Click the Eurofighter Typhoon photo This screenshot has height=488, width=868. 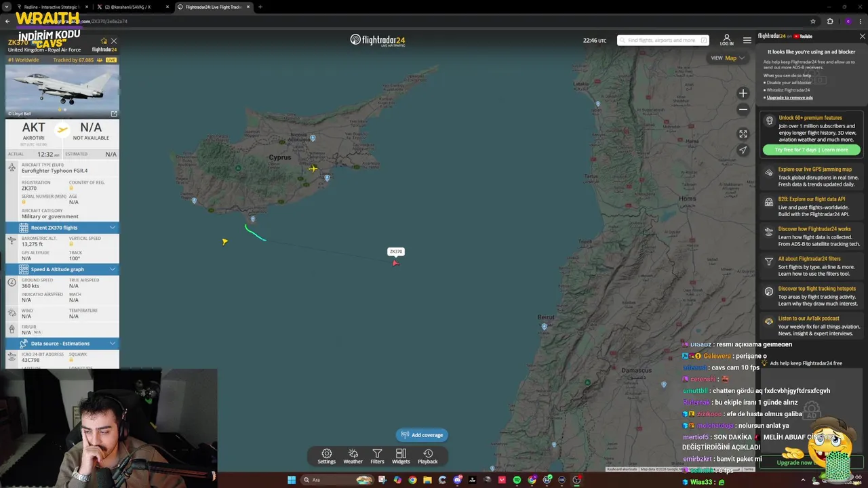pos(62,91)
